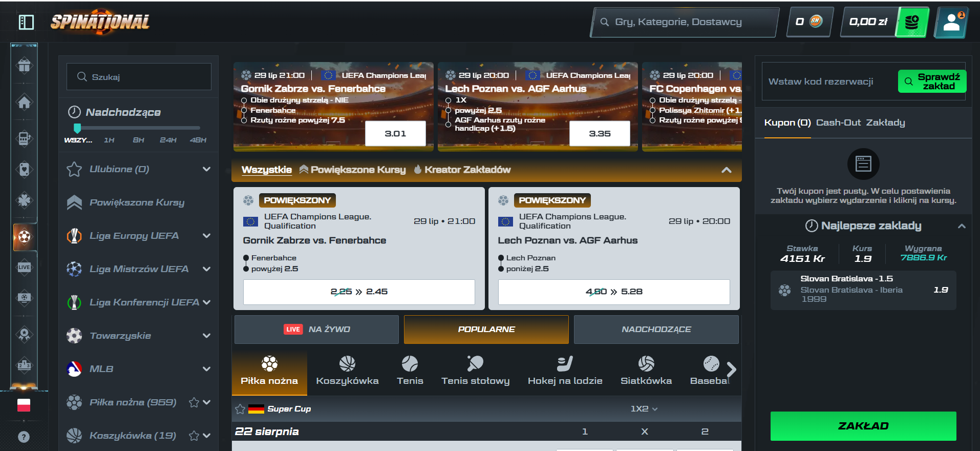Screen dimensions: 980x451
Task: Star the Koszykówka (19) category
Action: pyautogui.click(x=194, y=436)
